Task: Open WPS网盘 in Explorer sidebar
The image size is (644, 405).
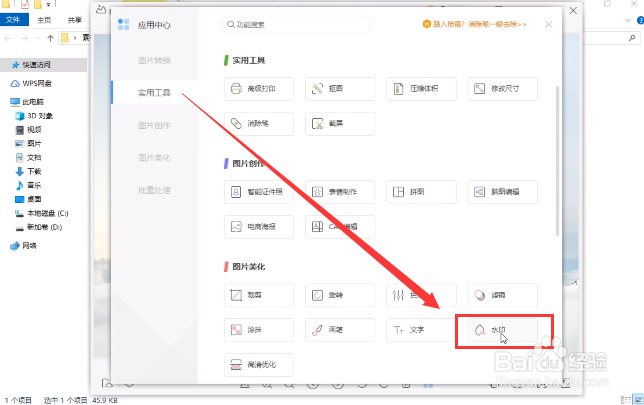Action: 31,83
